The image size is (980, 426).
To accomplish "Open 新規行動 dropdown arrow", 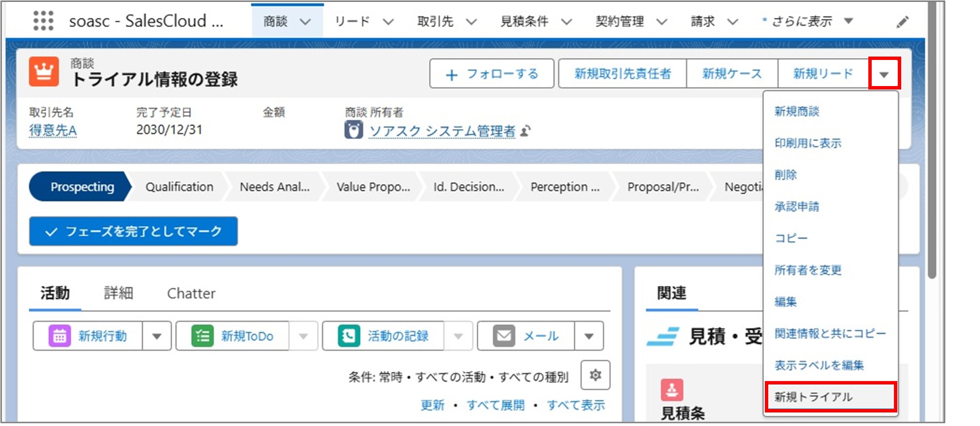I will [157, 336].
